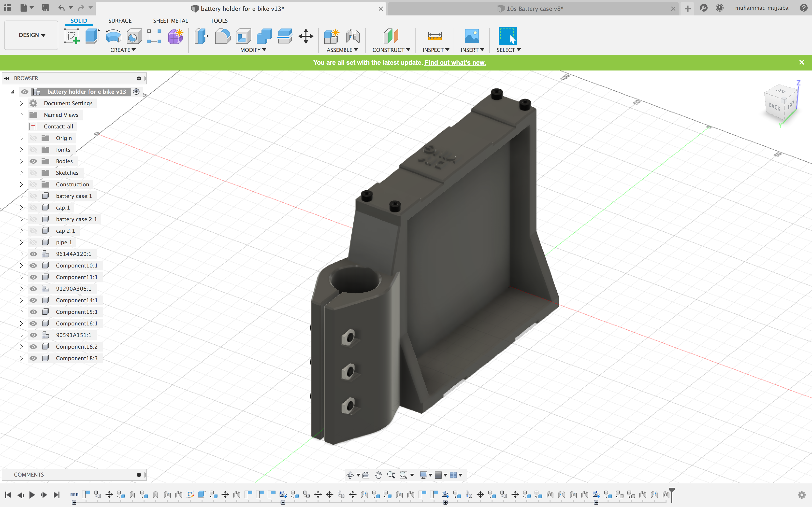Expand the Construction folder in browser
Viewport: 812px width, 507px height.
point(21,184)
